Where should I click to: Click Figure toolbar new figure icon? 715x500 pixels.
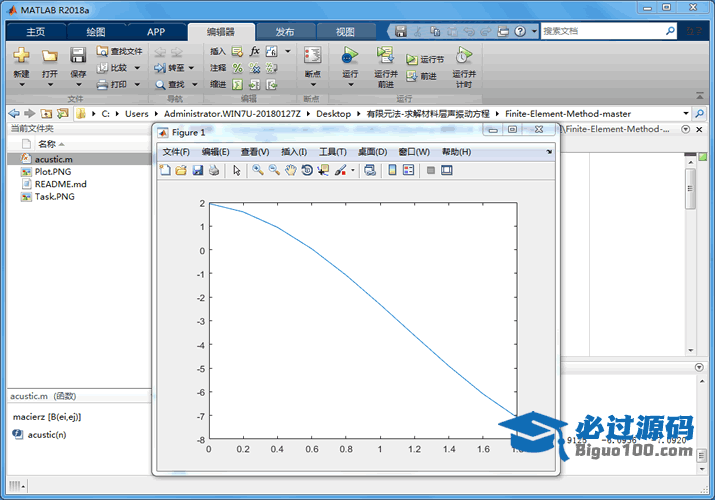point(165,170)
